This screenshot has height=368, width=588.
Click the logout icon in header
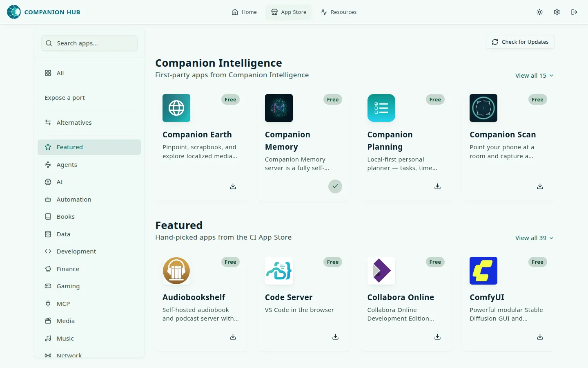tap(574, 12)
